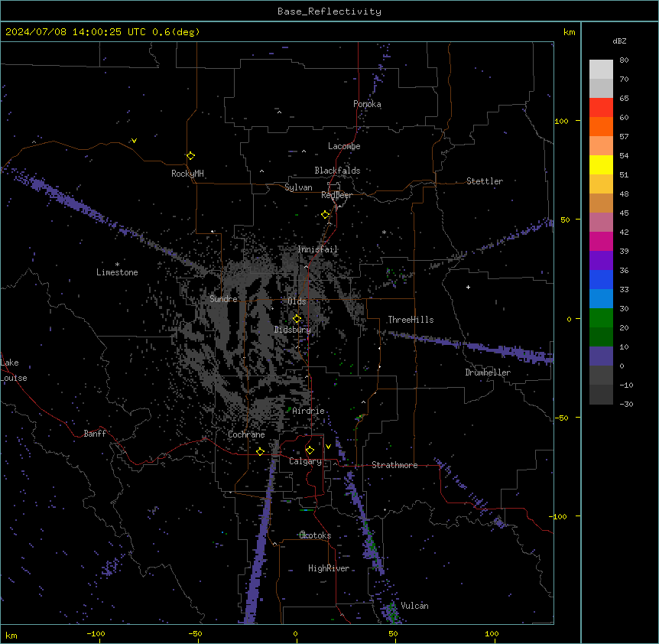Click the Calgary label

tap(305, 461)
